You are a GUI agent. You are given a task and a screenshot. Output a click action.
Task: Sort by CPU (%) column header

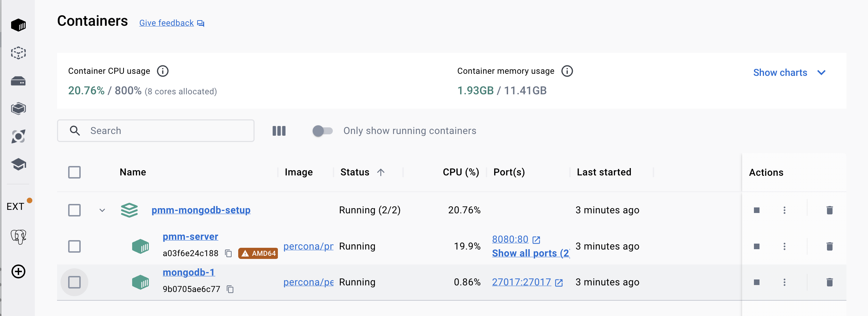[461, 172]
